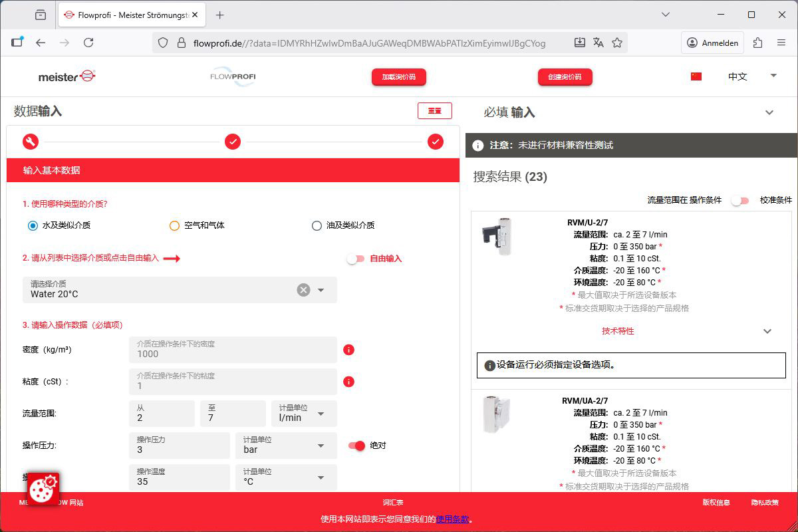
Task: Collapse the 必填 输入 panel
Action: 769,112
